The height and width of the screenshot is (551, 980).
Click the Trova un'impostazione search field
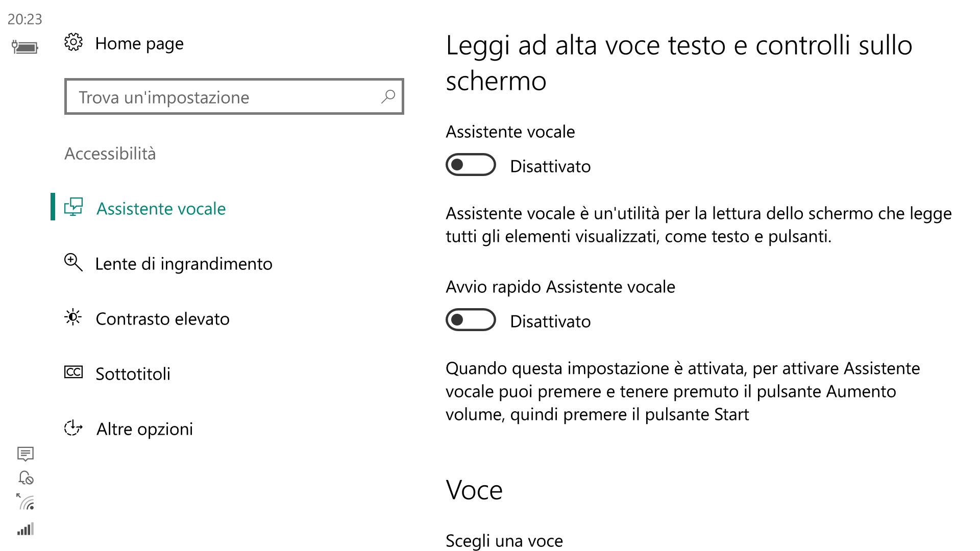pos(234,96)
